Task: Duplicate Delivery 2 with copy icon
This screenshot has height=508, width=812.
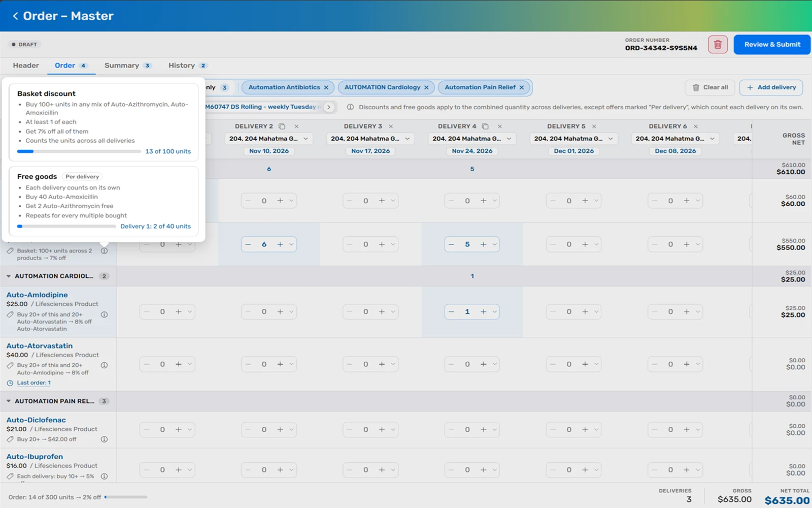Action: pos(282,126)
